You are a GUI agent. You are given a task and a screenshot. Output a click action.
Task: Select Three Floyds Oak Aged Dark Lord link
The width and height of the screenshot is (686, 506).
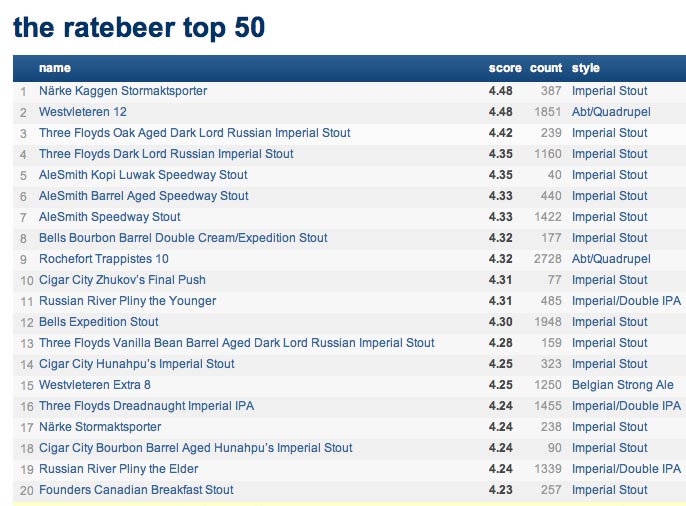[x=195, y=133]
